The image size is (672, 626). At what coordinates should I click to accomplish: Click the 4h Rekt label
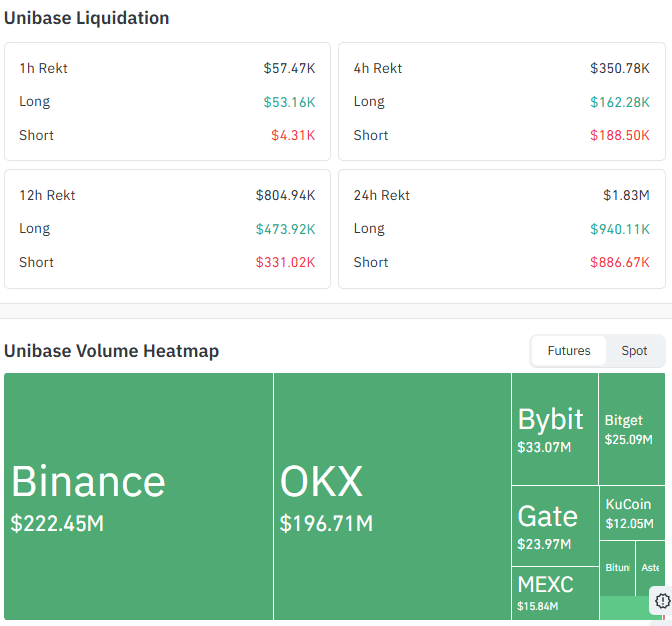pos(378,68)
